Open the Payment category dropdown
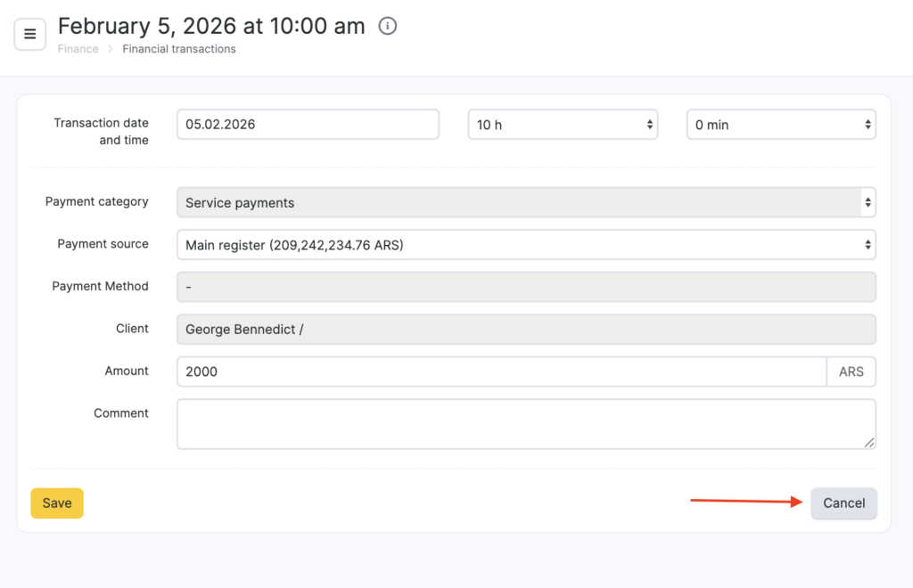Image resolution: width=913 pixels, height=588 pixels. click(x=526, y=202)
